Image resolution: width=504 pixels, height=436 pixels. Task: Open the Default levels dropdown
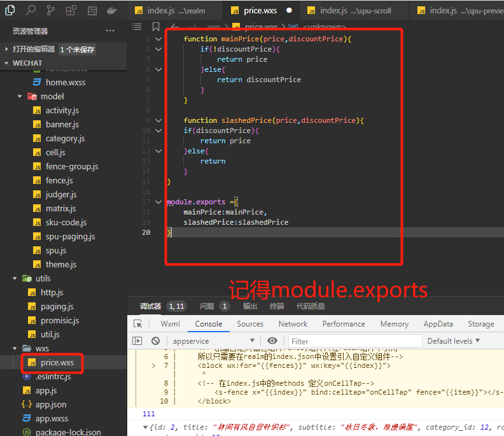coord(454,341)
